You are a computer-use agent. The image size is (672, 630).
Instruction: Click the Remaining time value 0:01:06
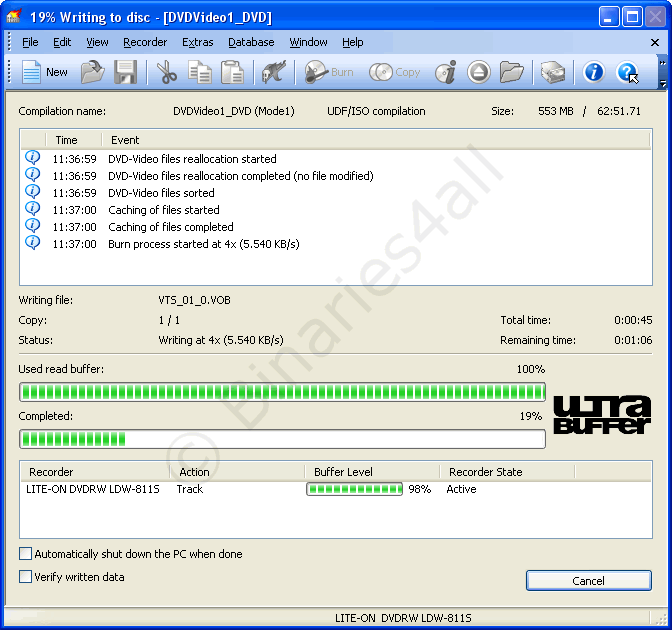(x=633, y=340)
